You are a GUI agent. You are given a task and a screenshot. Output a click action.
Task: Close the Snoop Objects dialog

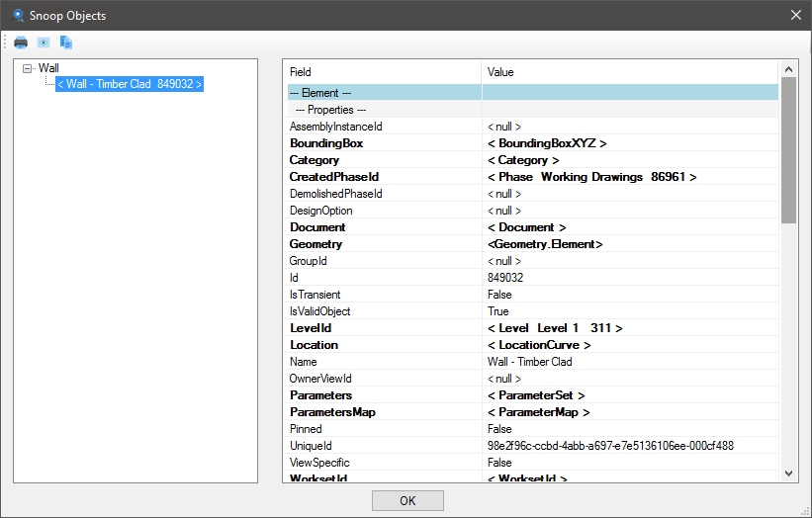click(796, 15)
